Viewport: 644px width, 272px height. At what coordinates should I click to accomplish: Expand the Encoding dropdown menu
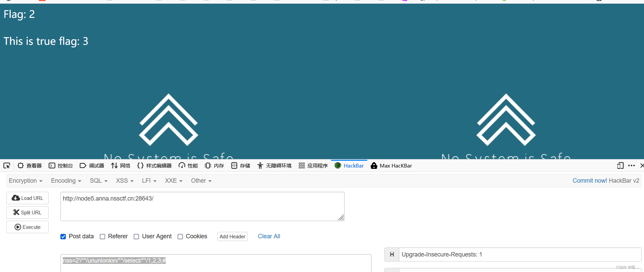(66, 181)
